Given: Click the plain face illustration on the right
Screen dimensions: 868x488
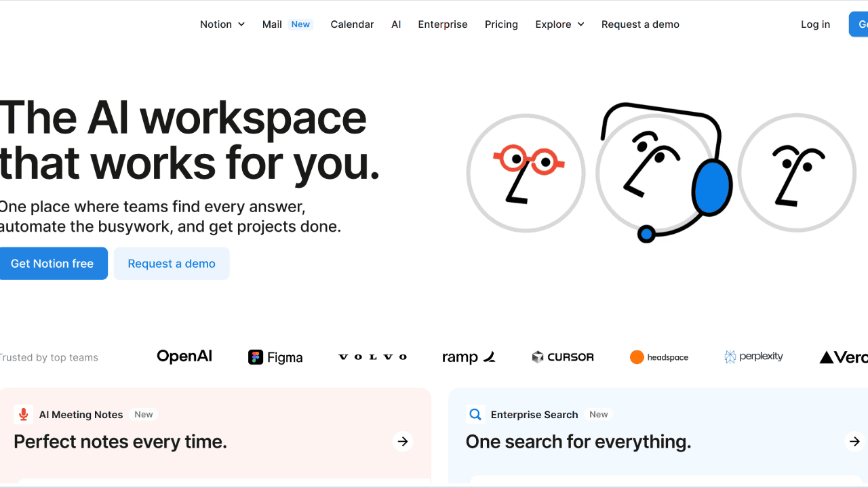Looking at the screenshot, I should click(797, 173).
